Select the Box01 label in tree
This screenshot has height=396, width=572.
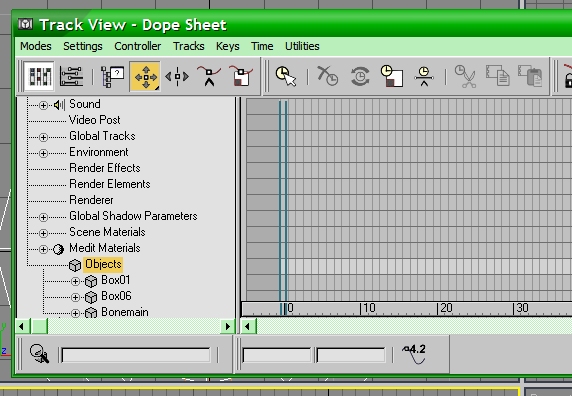(x=116, y=280)
